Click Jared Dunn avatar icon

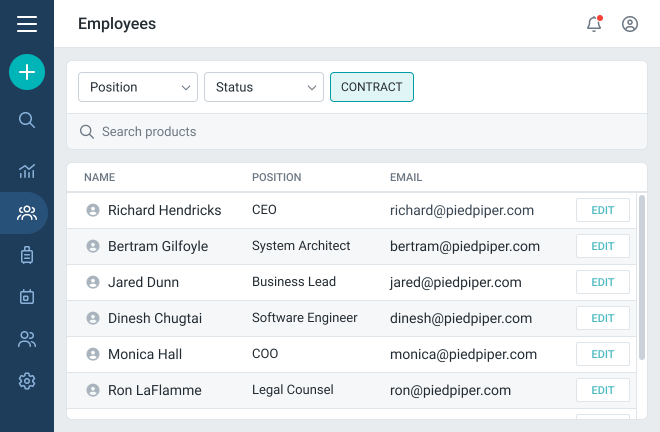pos(93,282)
